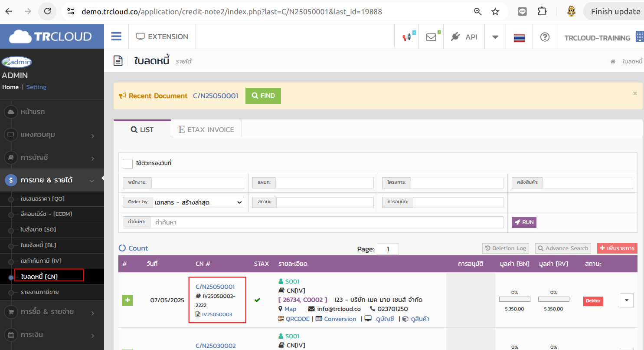Screen dimensions: 644x350
Task: Go to the Home link in sidebar
Action: 10,87
